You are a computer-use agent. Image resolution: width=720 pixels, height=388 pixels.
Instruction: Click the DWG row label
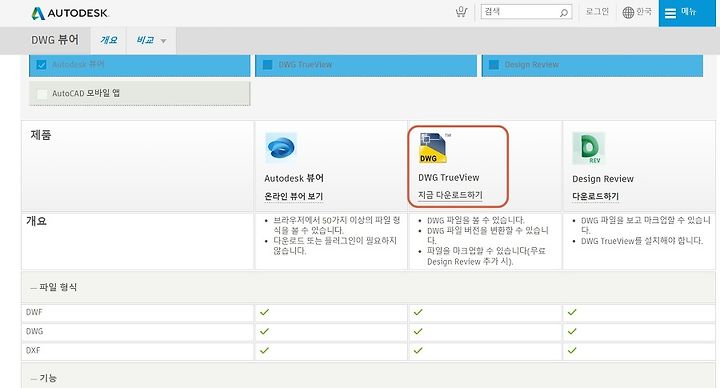(34, 332)
